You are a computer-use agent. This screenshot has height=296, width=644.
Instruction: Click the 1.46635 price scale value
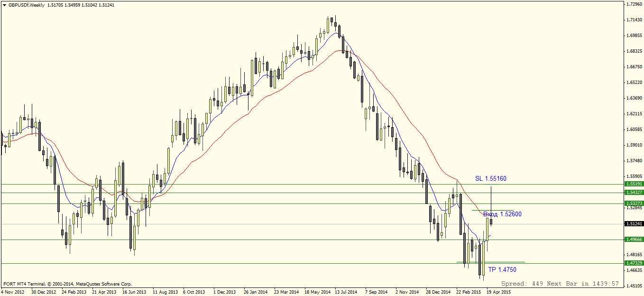tap(635, 270)
